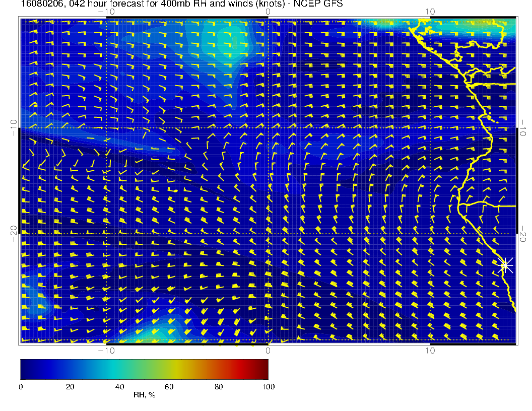The image size is (532, 411).
Task: Click the colorbar tick label 20
Action: pos(70,387)
